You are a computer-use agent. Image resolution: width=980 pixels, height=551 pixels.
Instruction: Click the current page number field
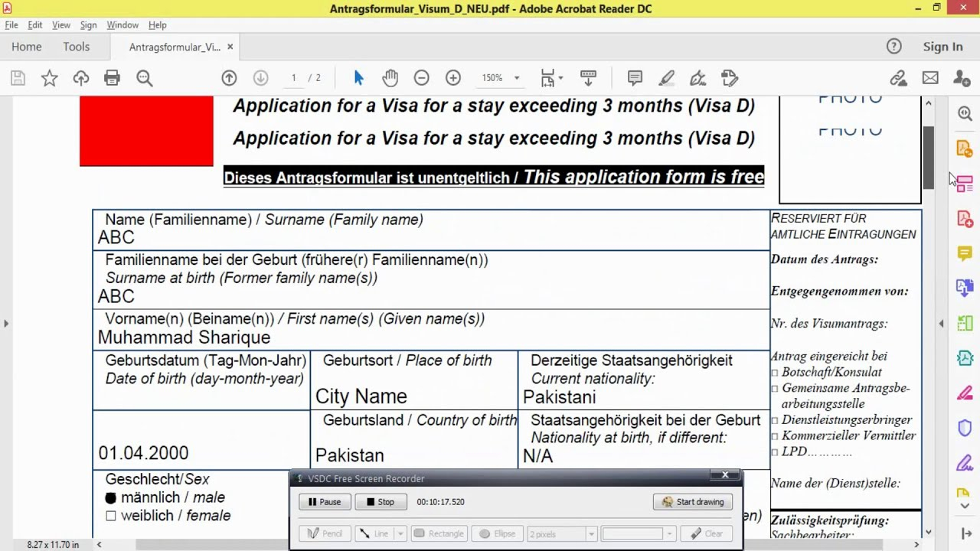coord(293,78)
